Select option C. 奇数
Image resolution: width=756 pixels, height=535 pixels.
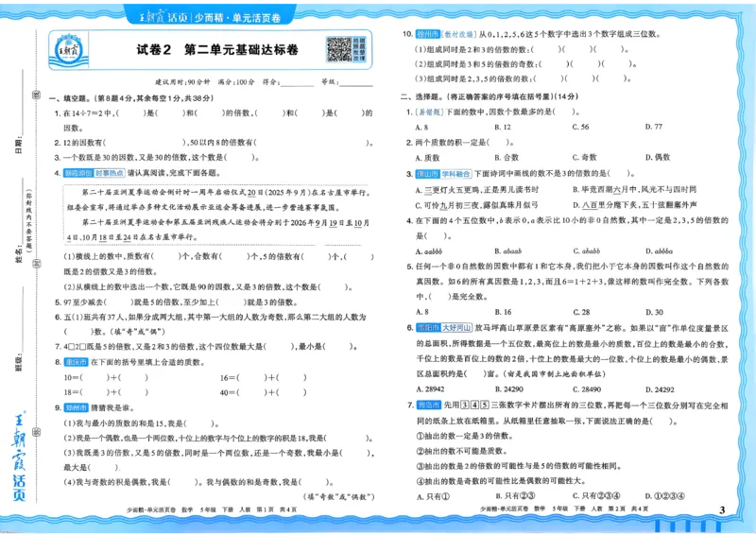coord(585,157)
